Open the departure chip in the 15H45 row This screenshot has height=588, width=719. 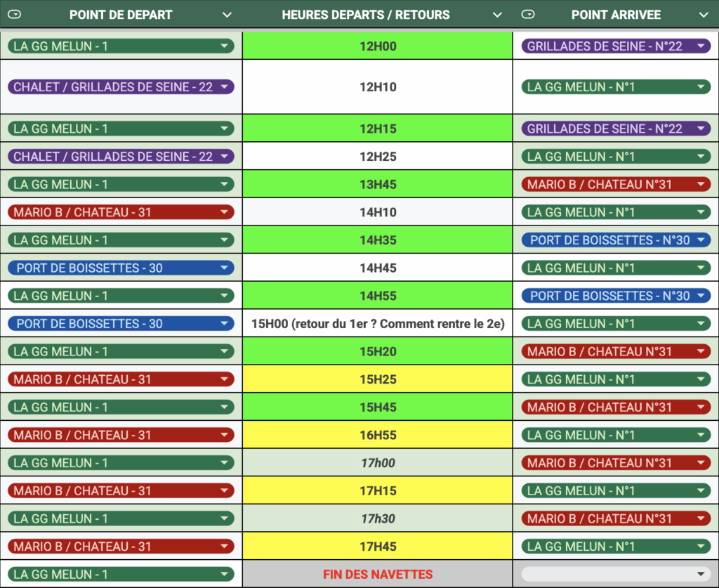tap(121, 407)
